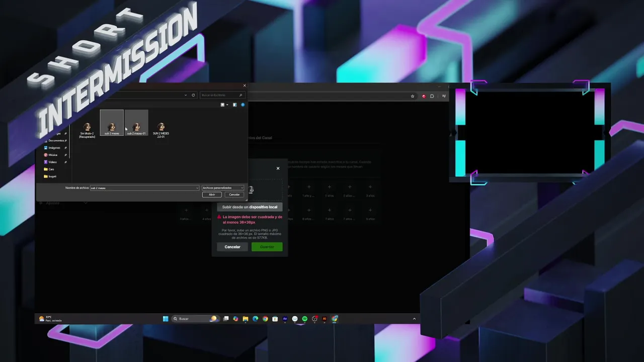Click the taskbar Buscar search box
Image resolution: width=644 pixels, height=362 pixels.
tap(195, 319)
